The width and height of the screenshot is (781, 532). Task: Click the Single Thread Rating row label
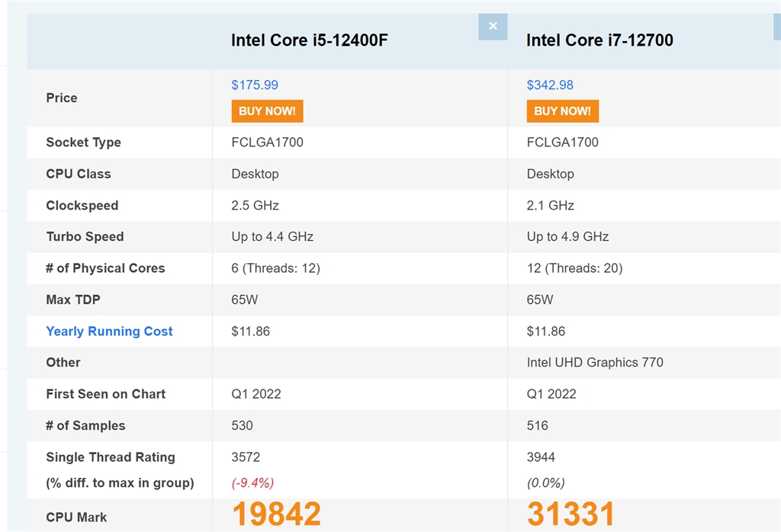point(111,457)
